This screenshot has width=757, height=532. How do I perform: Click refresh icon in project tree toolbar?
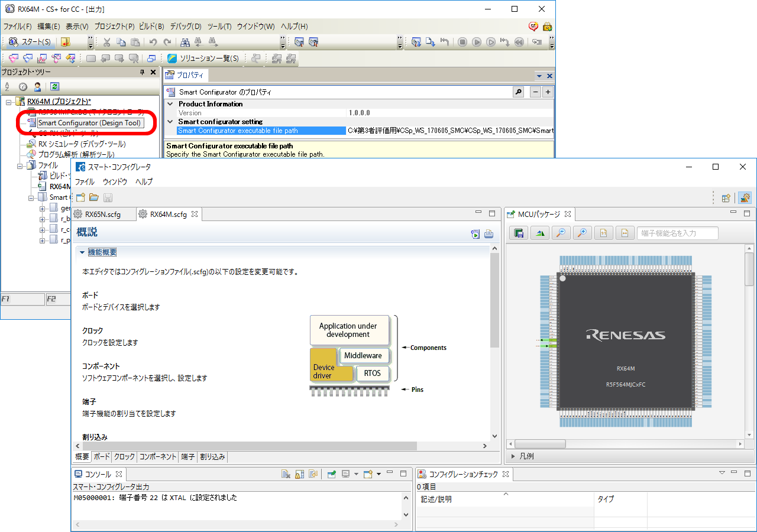pos(54,86)
